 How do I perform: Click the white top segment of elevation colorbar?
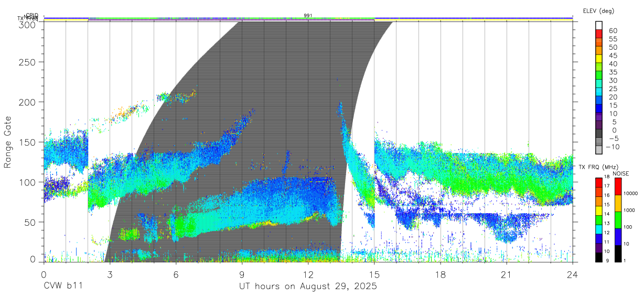click(x=599, y=25)
